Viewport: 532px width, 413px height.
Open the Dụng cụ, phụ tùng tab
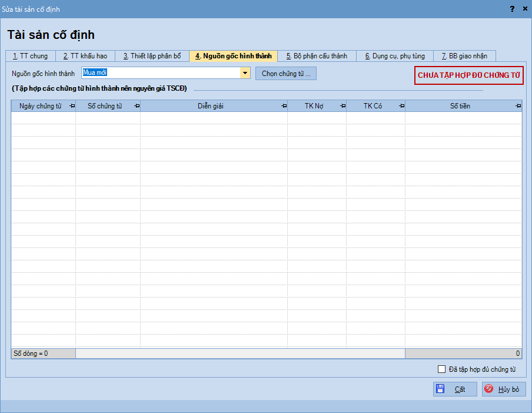(x=394, y=56)
